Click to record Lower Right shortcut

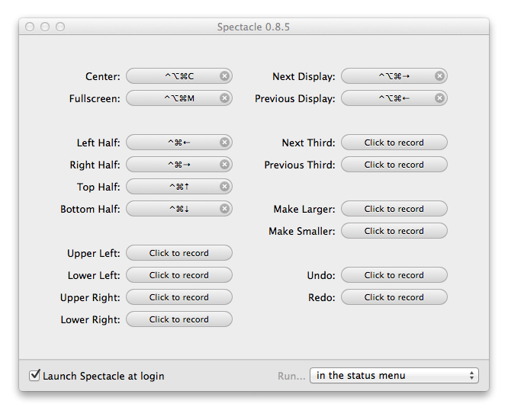click(x=178, y=319)
